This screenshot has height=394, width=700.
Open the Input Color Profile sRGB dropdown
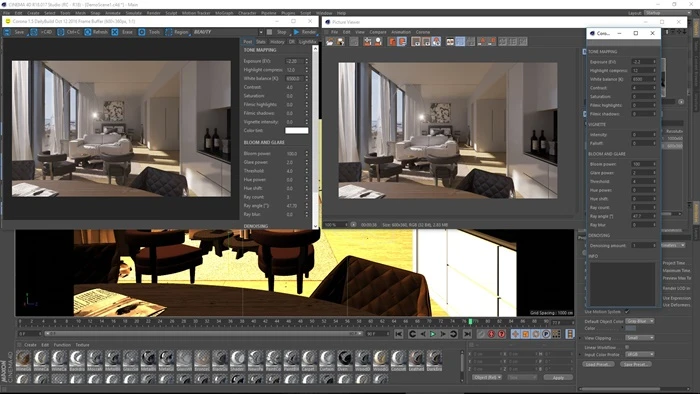tap(639, 354)
